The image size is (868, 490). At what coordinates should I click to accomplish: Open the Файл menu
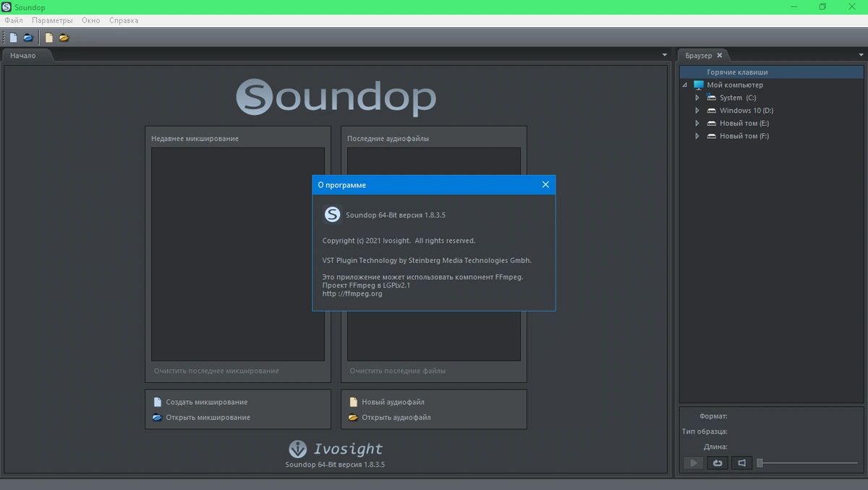tap(14, 20)
